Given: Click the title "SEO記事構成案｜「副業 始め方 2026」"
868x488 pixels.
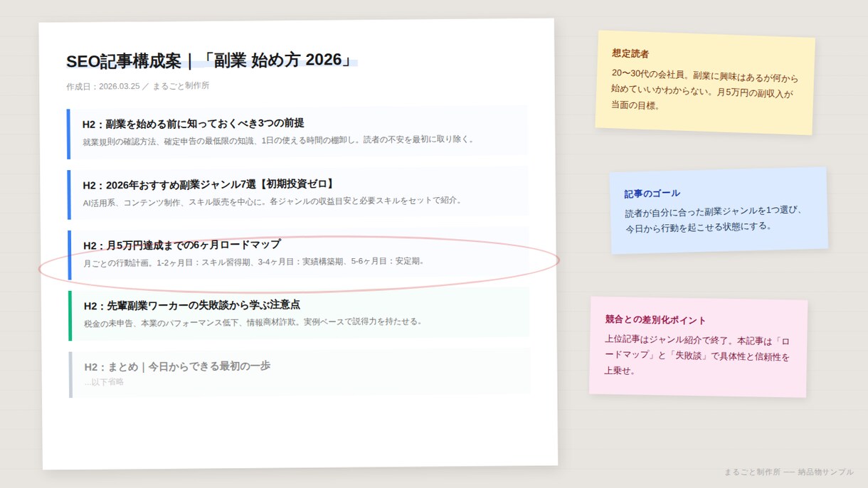Looking at the screenshot, I should [211, 60].
